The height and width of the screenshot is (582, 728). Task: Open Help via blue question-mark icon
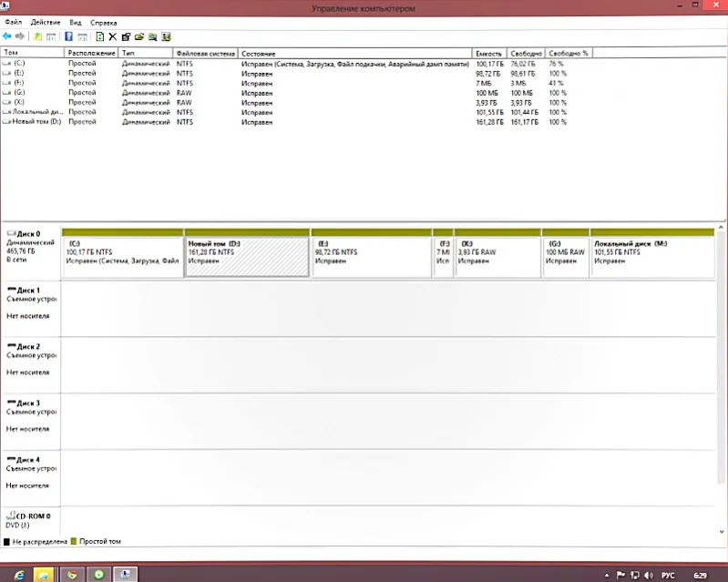point(68,36)
